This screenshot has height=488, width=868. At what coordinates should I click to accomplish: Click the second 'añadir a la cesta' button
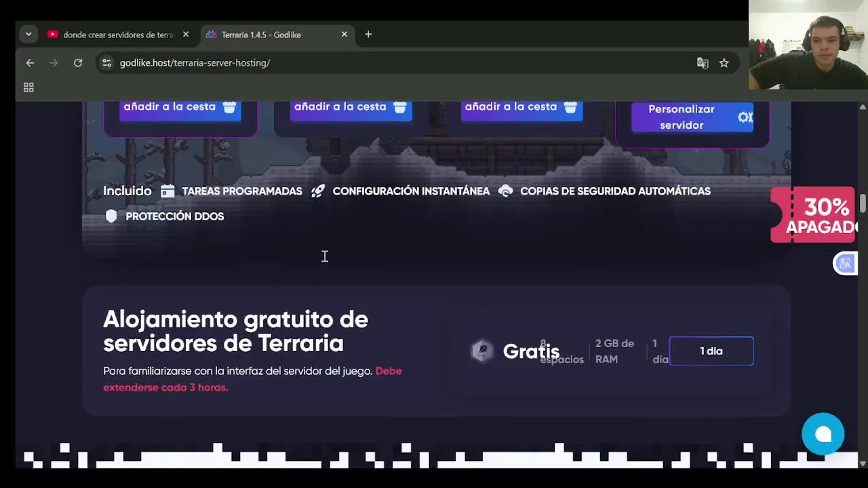[351, 108]
